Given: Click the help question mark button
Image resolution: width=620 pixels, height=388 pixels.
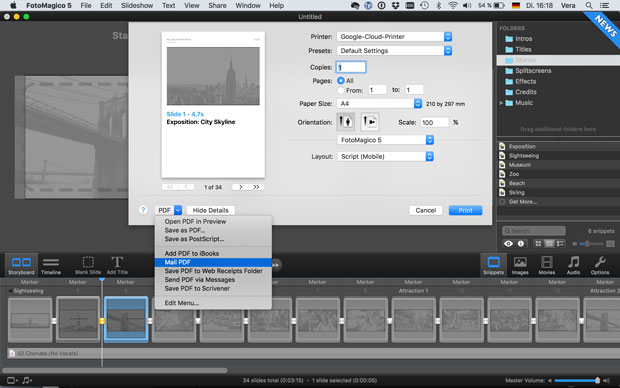Looking at the screenshot, I should click(143, 210).
